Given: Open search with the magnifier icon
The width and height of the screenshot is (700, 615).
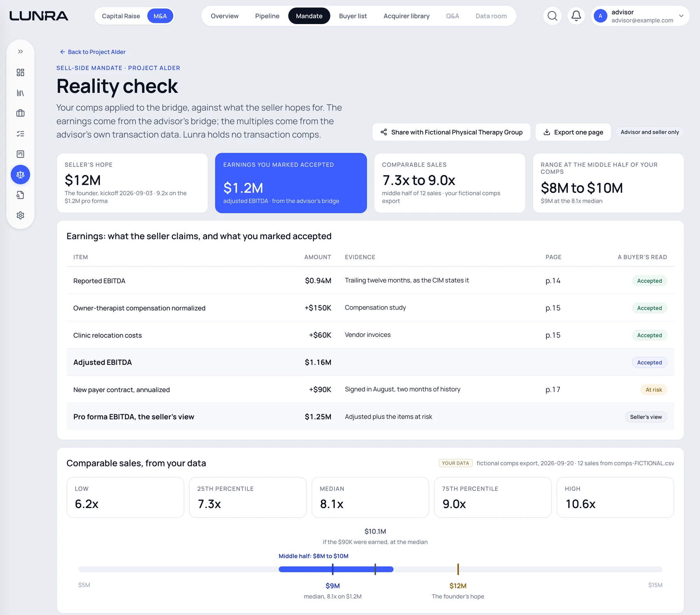Looking at the screenshot, I should coord(552,16).
